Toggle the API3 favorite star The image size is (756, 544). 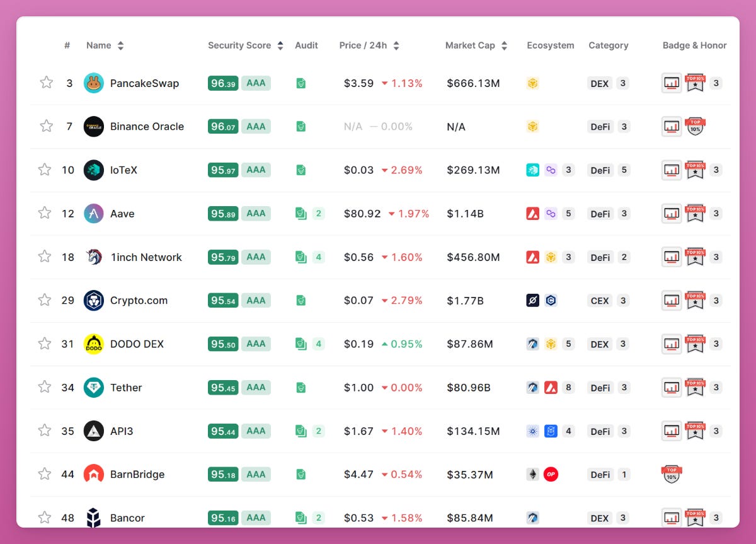pyautogui.click(x=45, y=431)
